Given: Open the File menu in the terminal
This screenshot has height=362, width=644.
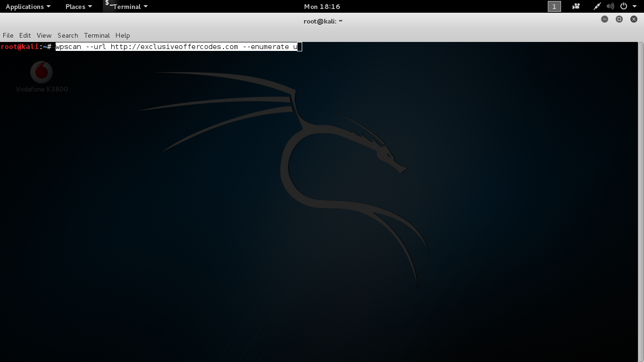Looking at the screenshot, I should click(8, 35).
